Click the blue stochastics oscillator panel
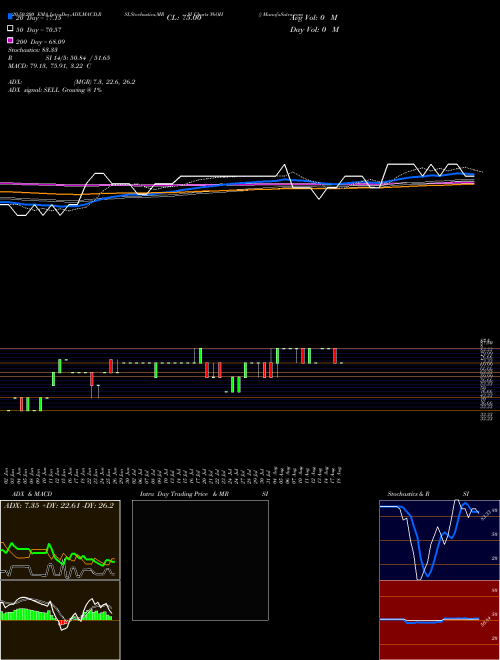Screen dimensions: 500x660 [439, 540]
